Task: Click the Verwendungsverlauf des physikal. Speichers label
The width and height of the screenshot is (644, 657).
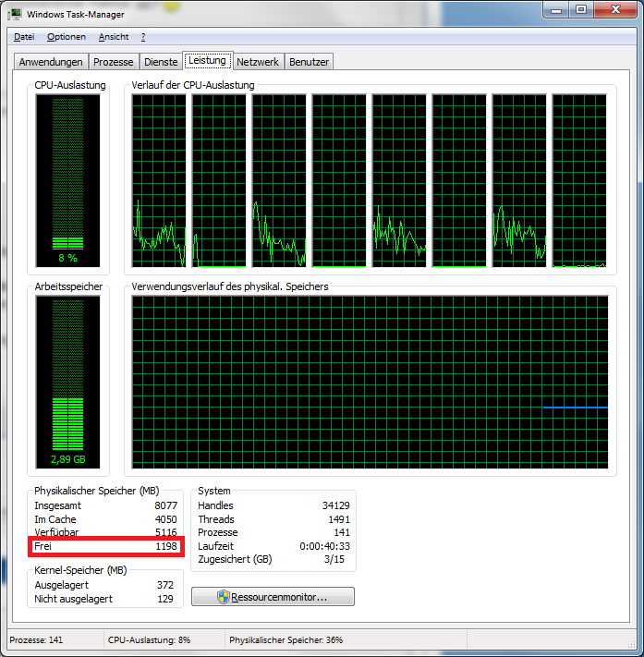Action: tap(230, 286)
